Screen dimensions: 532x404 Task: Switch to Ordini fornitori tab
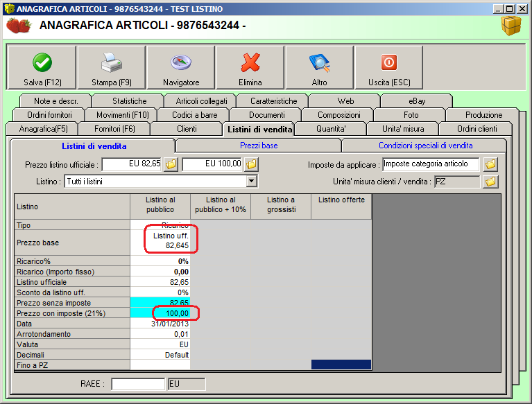(x=49, y=115)
